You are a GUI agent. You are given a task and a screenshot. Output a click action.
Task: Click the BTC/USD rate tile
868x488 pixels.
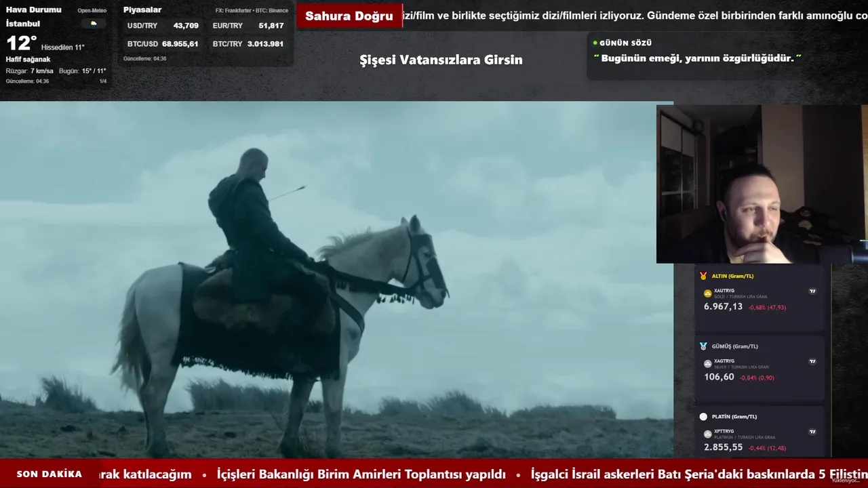point(163,44)
